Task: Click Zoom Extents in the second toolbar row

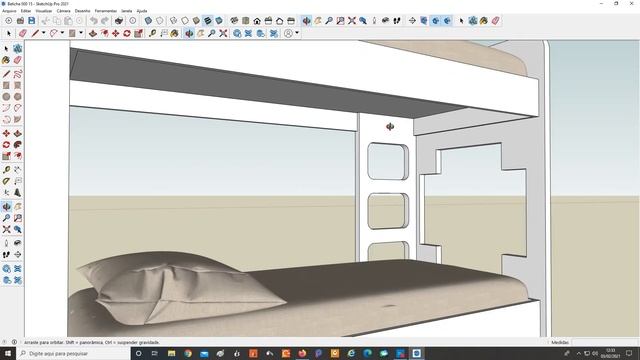Action: [x=223, y=33]
